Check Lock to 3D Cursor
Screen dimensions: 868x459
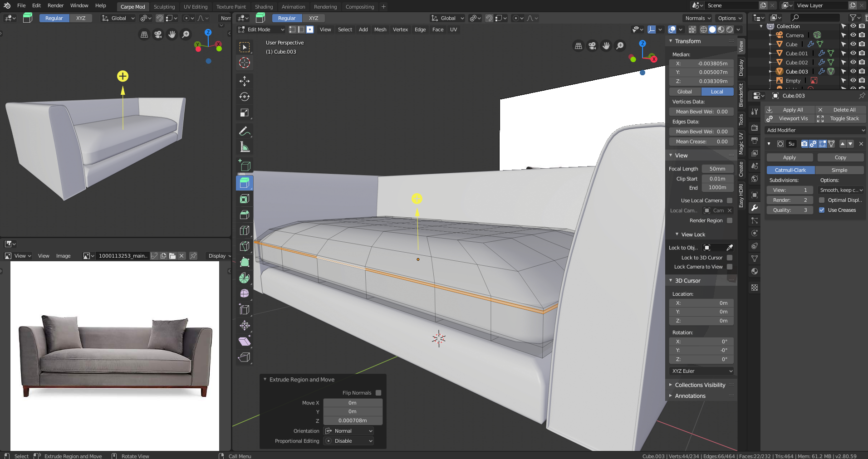coord(730,258)
